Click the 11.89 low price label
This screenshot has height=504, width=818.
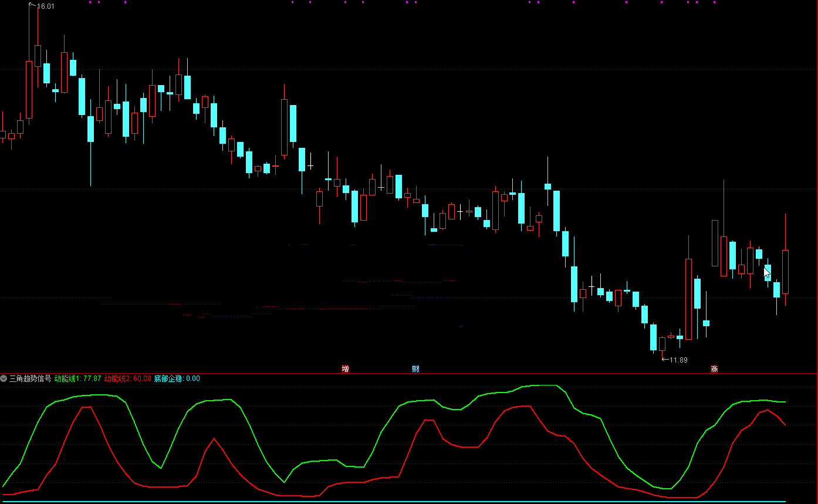click(x=678, y=360)
